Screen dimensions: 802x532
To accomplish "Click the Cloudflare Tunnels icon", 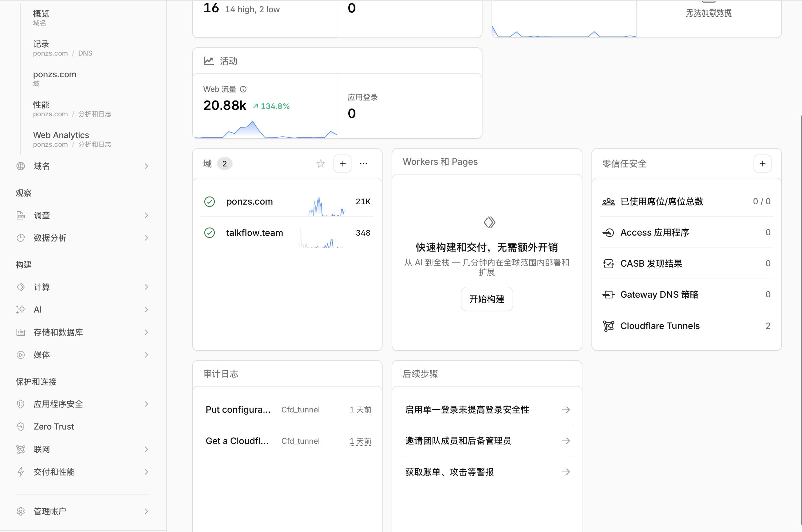I will pyautogui.click(x=608, y=326).
